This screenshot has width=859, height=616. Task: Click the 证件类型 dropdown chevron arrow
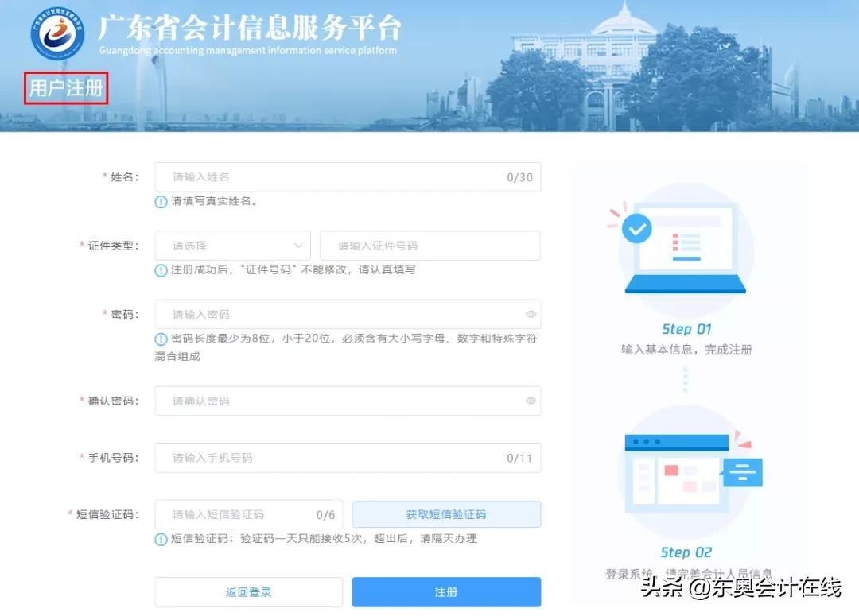pos(298,246)
